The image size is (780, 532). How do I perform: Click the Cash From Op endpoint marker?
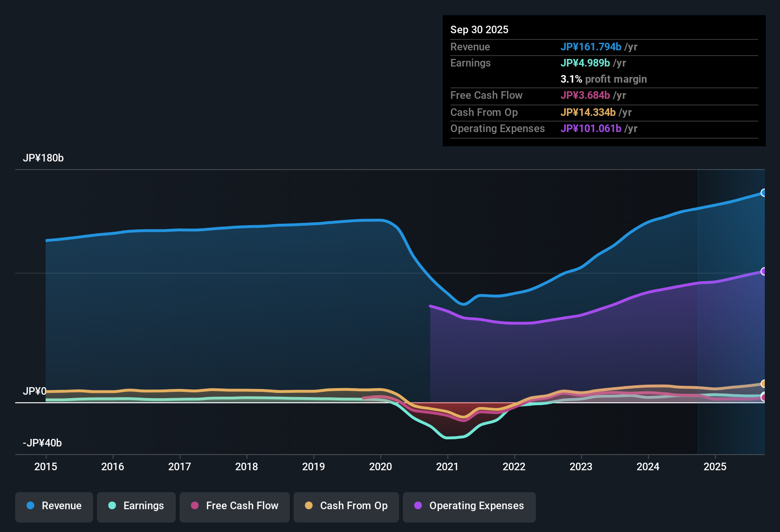(x=763, y=383)
